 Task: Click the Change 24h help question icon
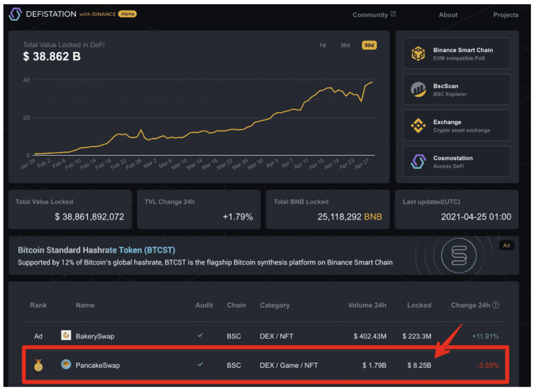click(x=495, y=305)
